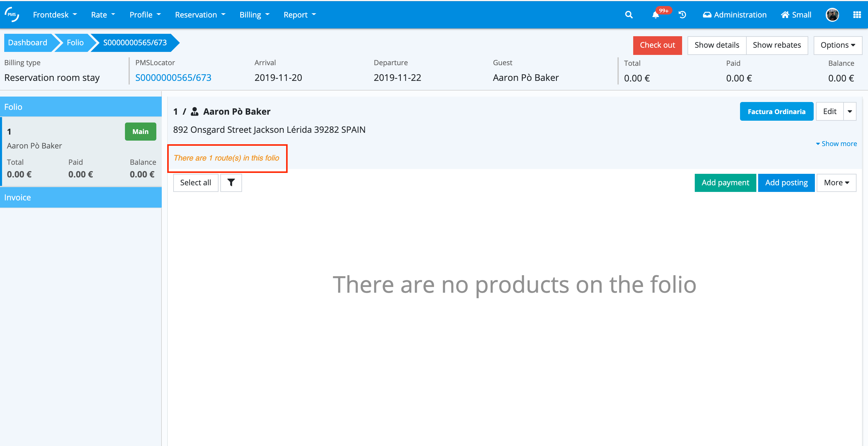Click the user avatar picture
This screenshot has height=446, width=868.
[x=832, y=15]
